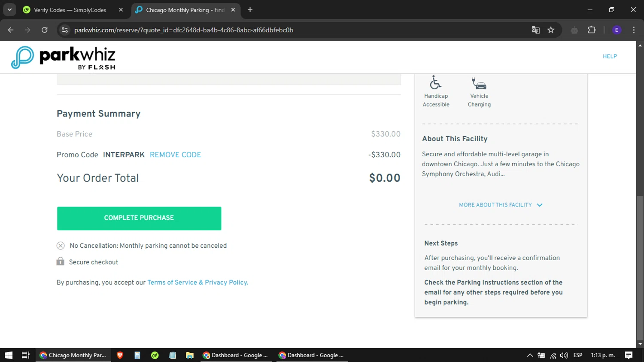Click the Payment Summary heading
This screenshot has height=362, width=644.
(99, 114)
